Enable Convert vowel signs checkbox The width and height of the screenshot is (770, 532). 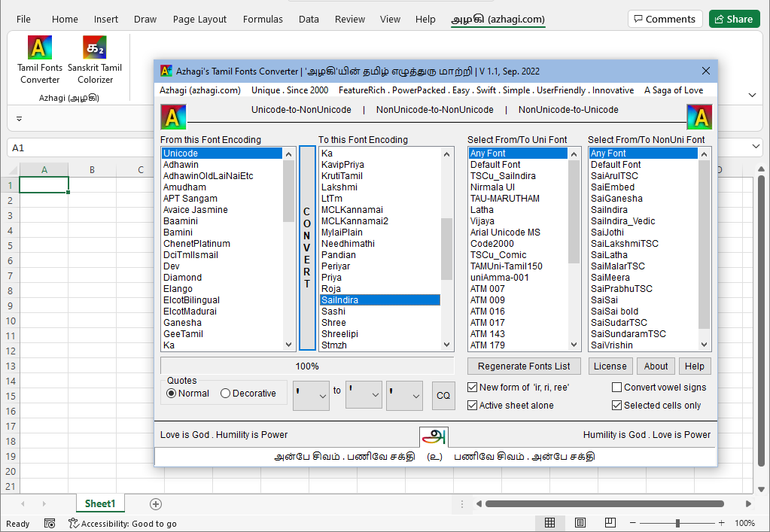coord(616,388)
